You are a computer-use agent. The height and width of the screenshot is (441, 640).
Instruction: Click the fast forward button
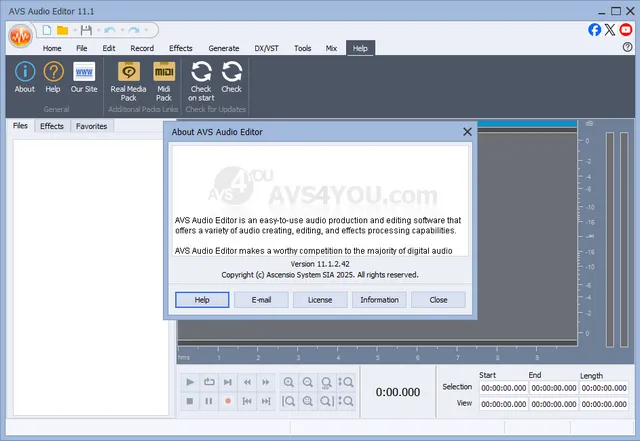266,382
